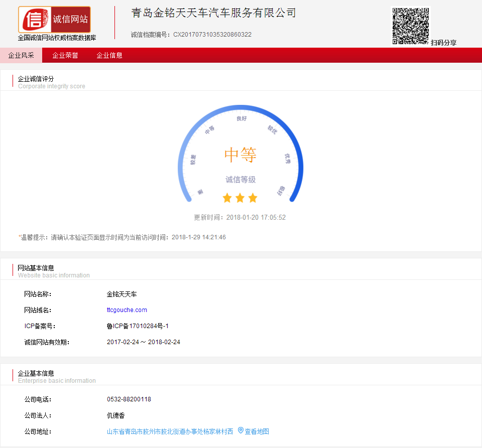Click the 查看地图 link
Screen dimensions: 482x448
[257, 431]
